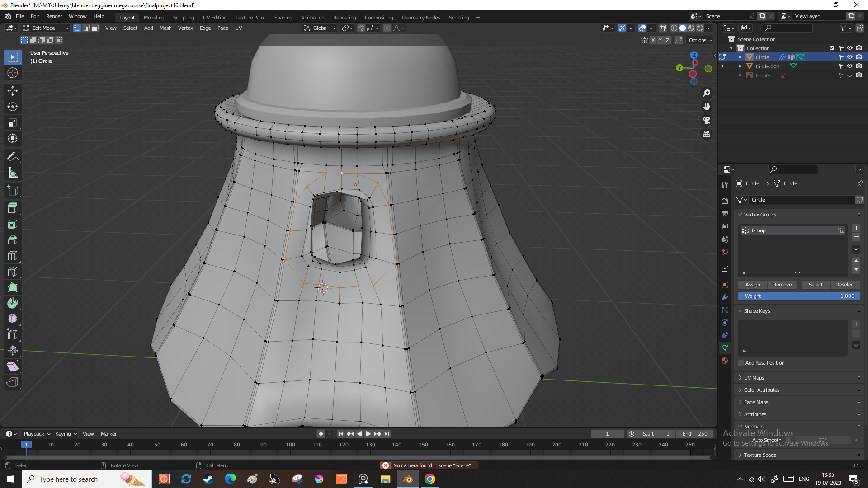868x488 pixels.
Task: Hide Circle.001 object in viewport
Action: [x=849, y=66]
